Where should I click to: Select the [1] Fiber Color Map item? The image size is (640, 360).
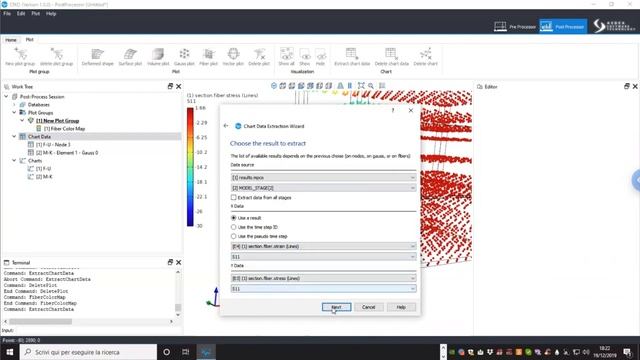(64, 129)
